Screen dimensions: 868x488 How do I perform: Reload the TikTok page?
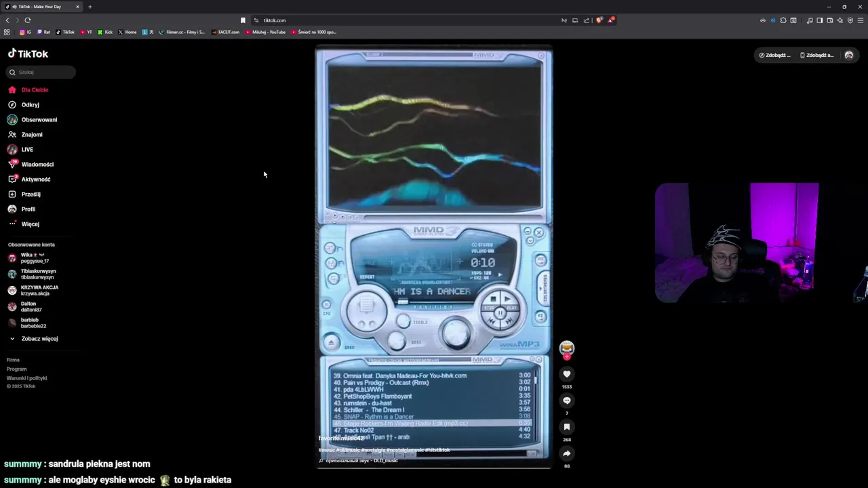[x=28, y=20]
